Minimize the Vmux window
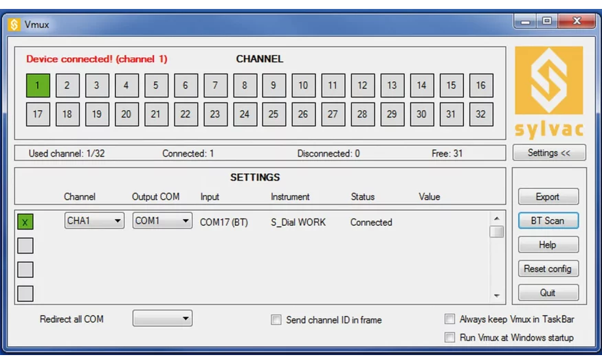Viewport: 602px width, 364px height. point(526,21)
